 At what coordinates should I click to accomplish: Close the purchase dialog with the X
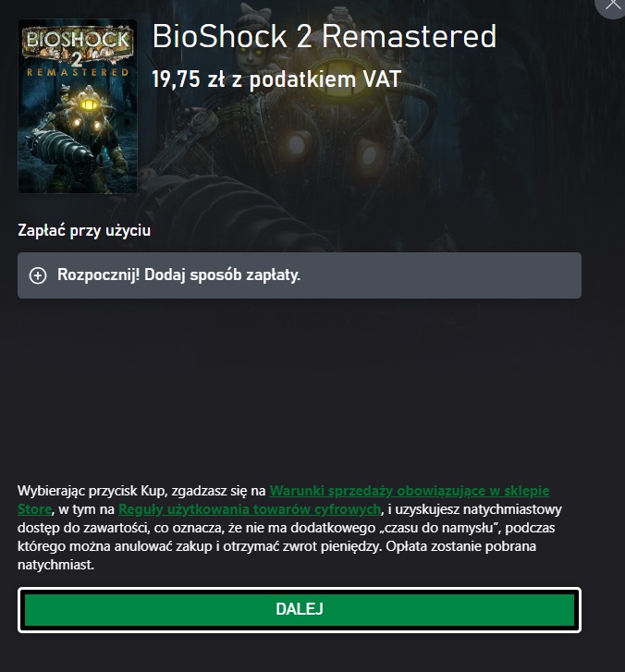pos(613,6)
